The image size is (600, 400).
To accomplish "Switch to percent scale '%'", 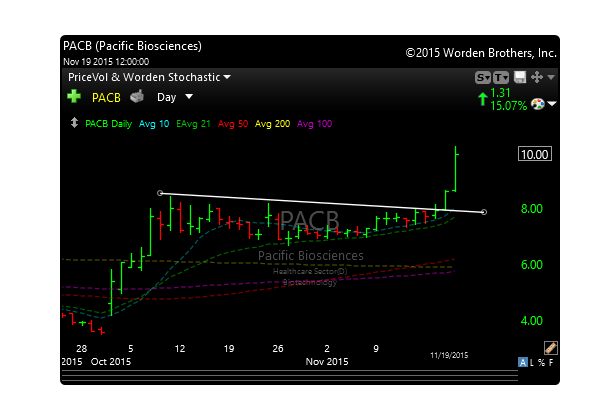I will pos(541,362).
